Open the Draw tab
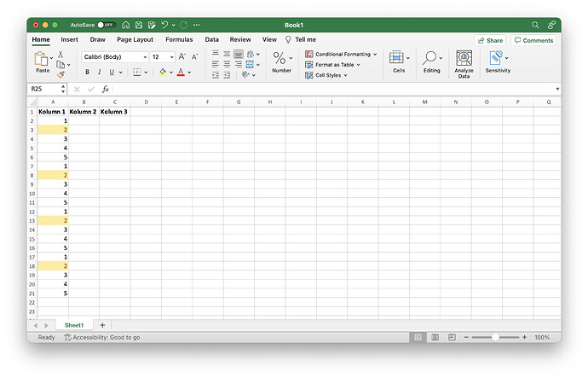The image size is (588, 378). pos(97,39)
